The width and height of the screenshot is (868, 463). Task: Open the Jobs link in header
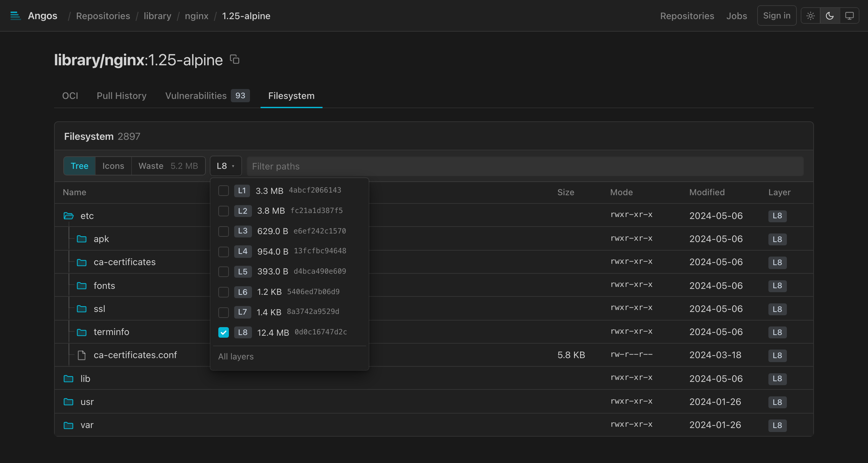737,16
